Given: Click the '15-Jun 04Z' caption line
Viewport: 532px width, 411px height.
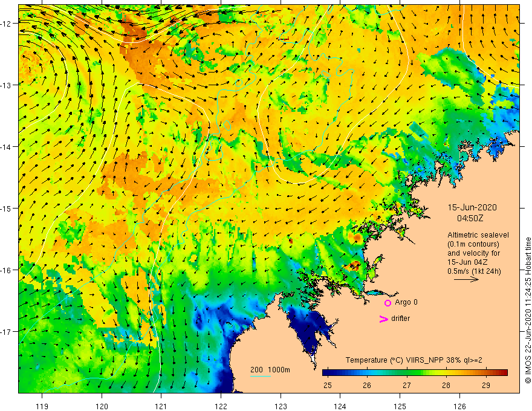Looking at the screenshot, I should pos(469,262).
